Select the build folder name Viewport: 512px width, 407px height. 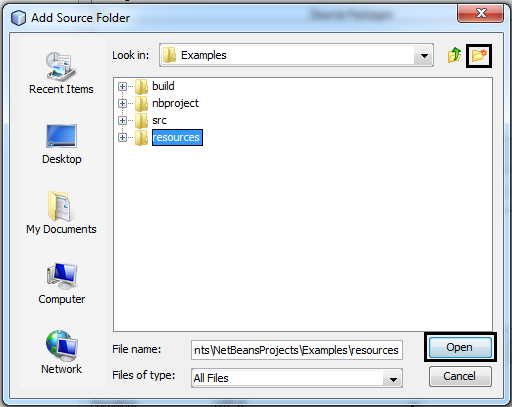(x=163, y=86)
